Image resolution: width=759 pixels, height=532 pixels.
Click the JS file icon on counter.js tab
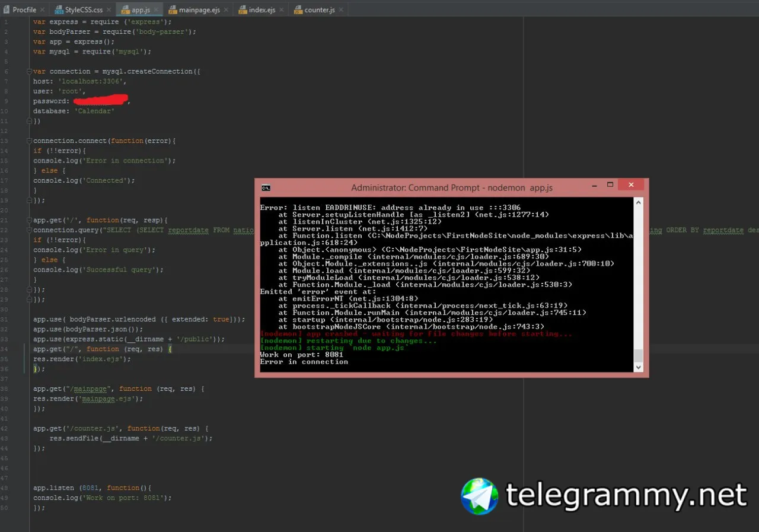298,10
